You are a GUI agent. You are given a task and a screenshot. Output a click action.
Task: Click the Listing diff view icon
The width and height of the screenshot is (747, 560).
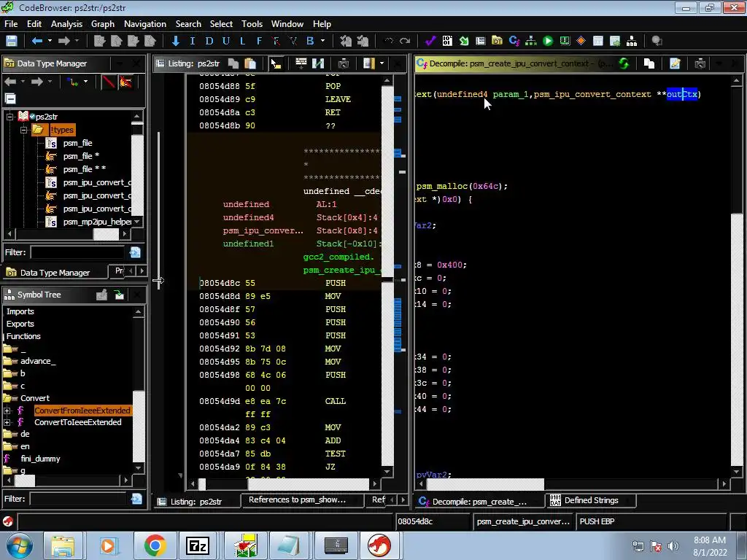coord(318,63)
